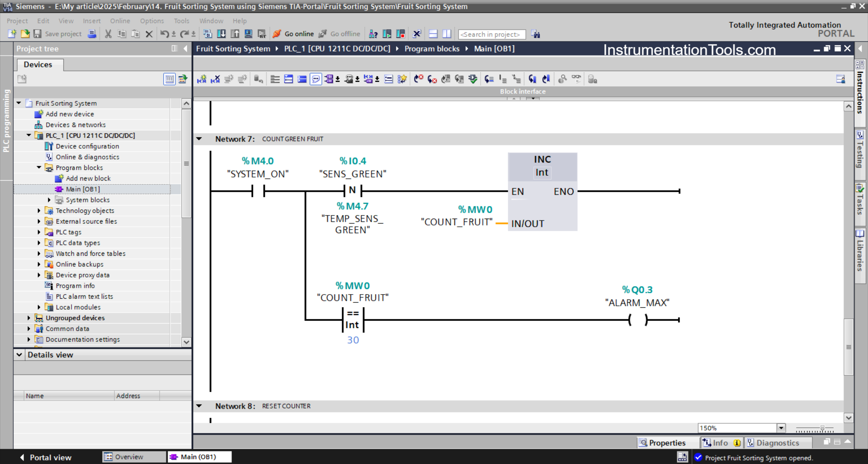Click the Cross-references icon
868x464 pixels.
click(x=417, y=34)
